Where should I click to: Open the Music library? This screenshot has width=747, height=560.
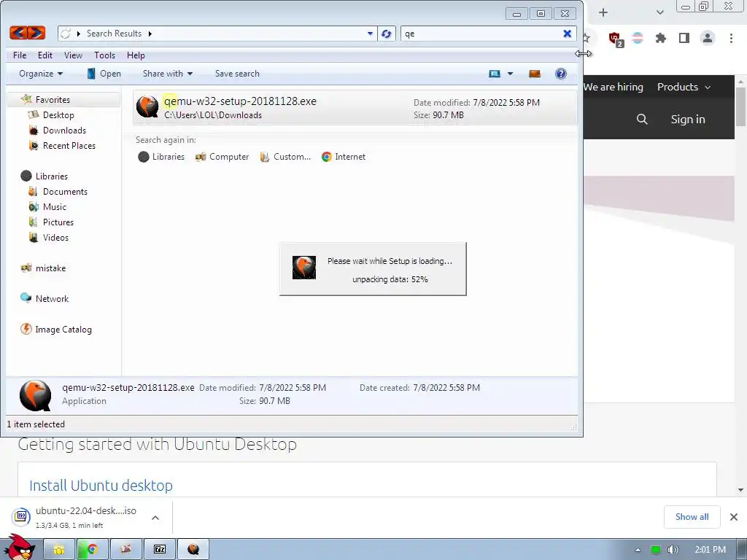pos(54,206)
